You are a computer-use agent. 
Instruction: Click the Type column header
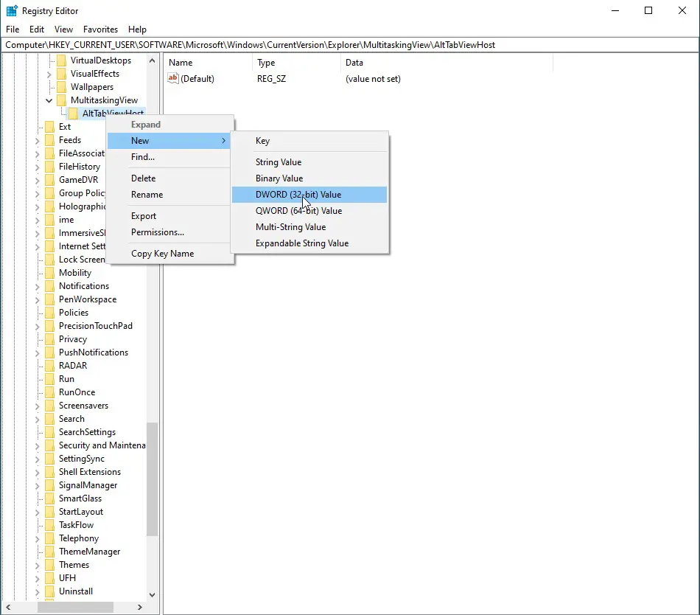tap(296, 63)
